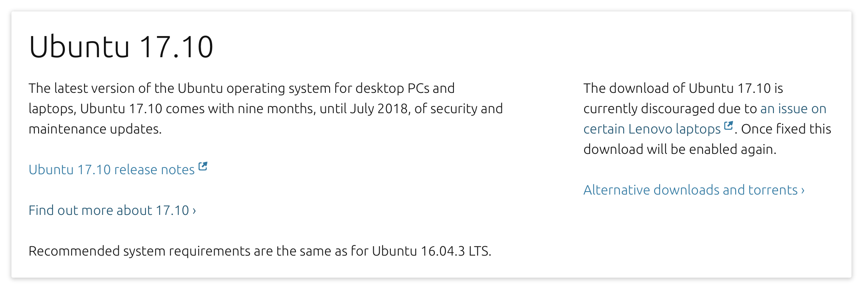Image resolution: width=868 pixels, height=295 pixels.
Task: Open the Ubuntu 17.10 release notes link
Action: [111, 170]
